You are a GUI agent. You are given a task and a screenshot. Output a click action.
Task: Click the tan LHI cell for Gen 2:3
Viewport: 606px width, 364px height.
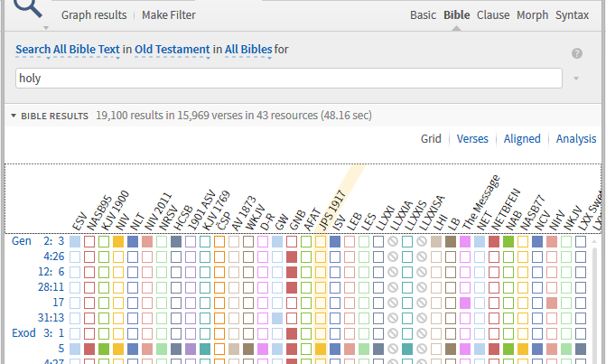coord(436,241)
